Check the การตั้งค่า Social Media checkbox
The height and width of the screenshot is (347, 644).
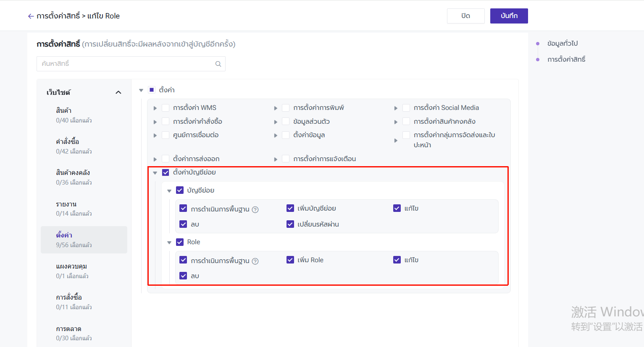(406, 108)
